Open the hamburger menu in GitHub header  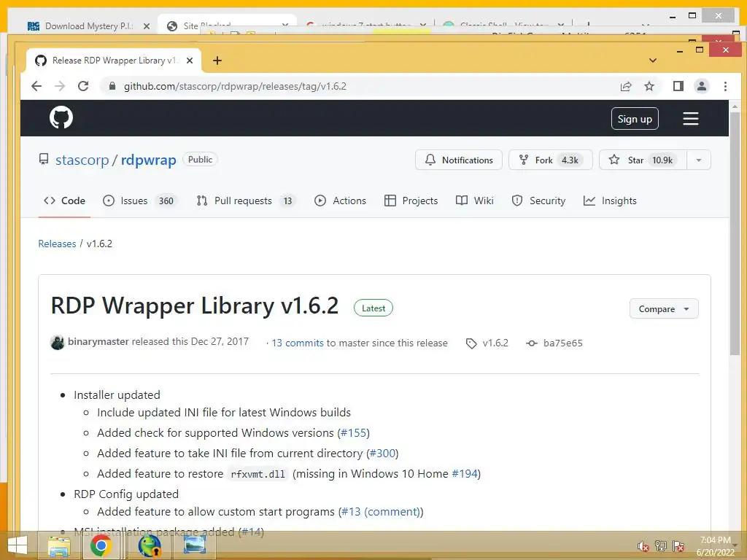(690, 119)
